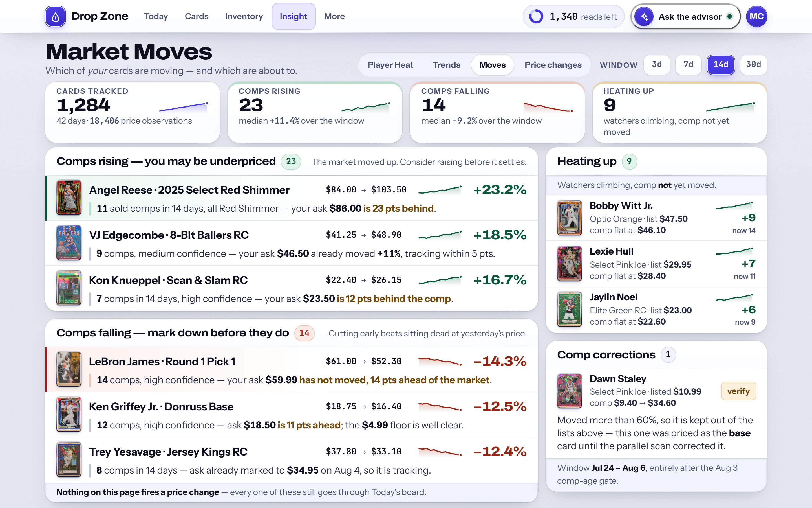The width and height of the screenshot is (812, 508).
Task: Select the Insight nav item
Action: pos(293,16)
